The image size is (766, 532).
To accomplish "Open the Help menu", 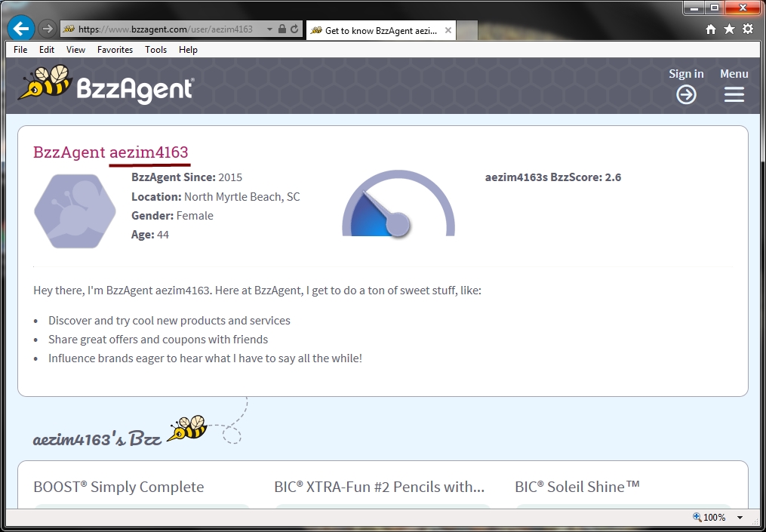I will coord(188,49).
